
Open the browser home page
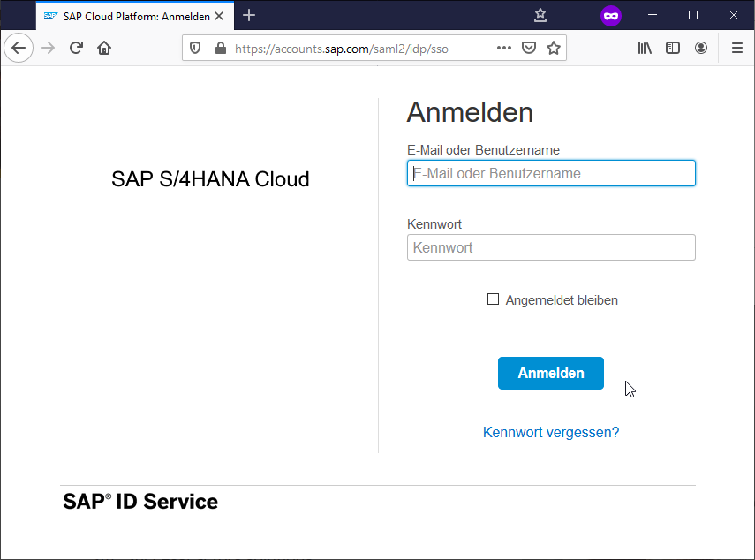pos(104,48)
